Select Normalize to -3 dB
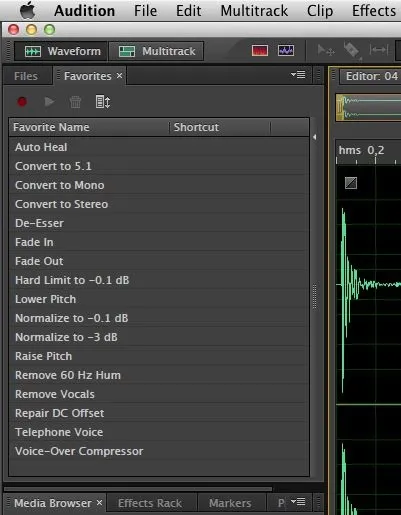This screenshot has width=401, height=515. point(159,337)
